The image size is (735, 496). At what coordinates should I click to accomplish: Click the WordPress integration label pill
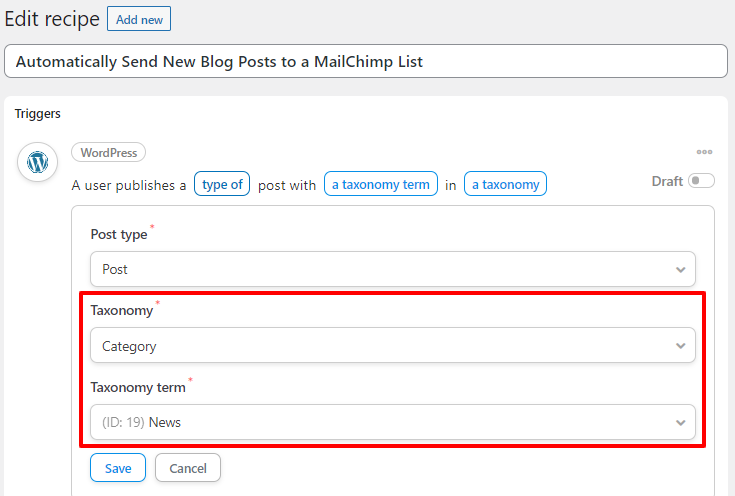[x=109, y=152]
